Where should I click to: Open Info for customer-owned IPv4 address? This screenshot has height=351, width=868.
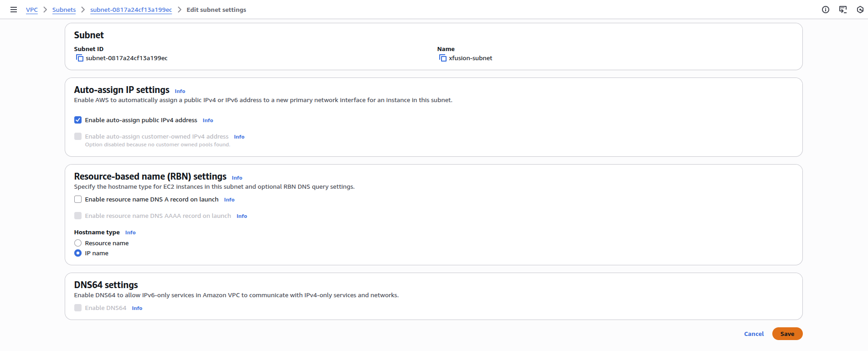point(239,137)
